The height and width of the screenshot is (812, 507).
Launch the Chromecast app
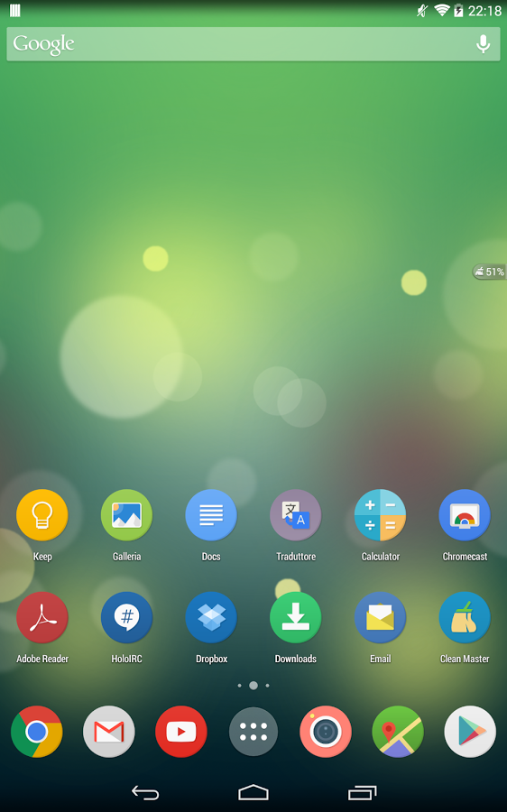(465, 515)
